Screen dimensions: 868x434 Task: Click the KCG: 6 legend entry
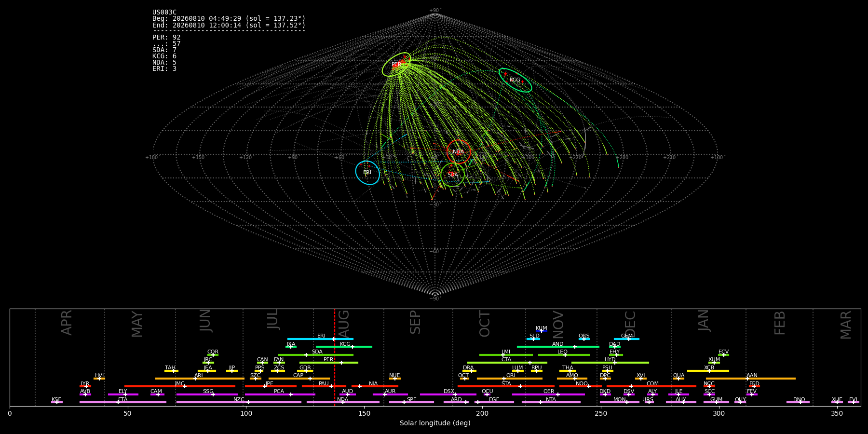[164, 56]
